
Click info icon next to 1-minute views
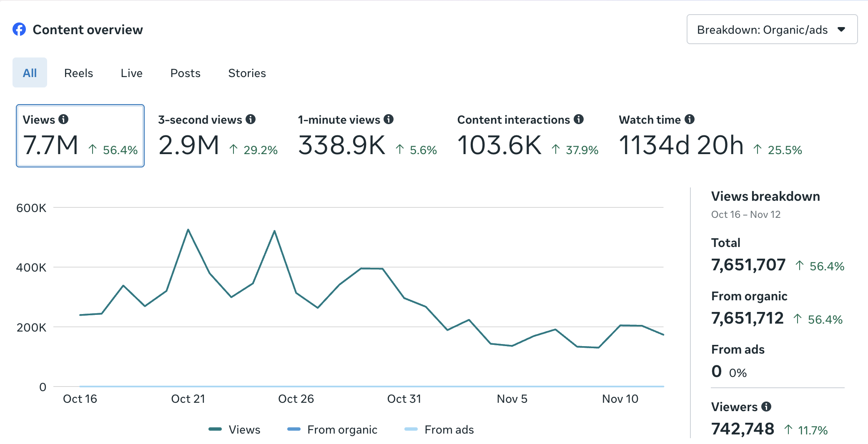(389, 120)
